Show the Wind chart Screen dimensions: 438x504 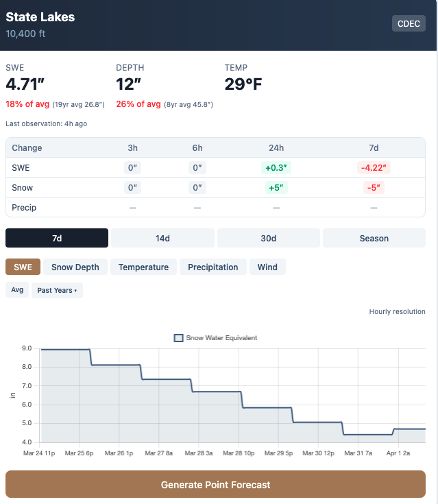pyautogui.click(x=267, y=267)
